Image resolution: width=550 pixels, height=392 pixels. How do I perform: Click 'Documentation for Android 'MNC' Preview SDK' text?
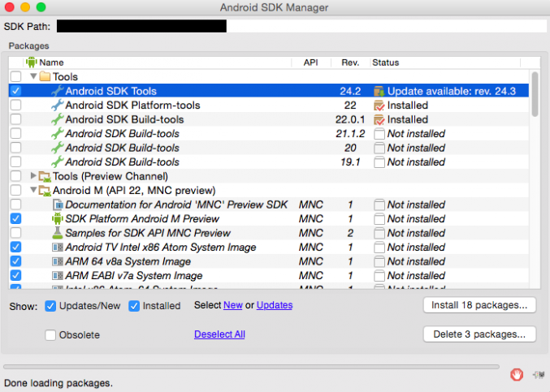click(x=176, y=205)
